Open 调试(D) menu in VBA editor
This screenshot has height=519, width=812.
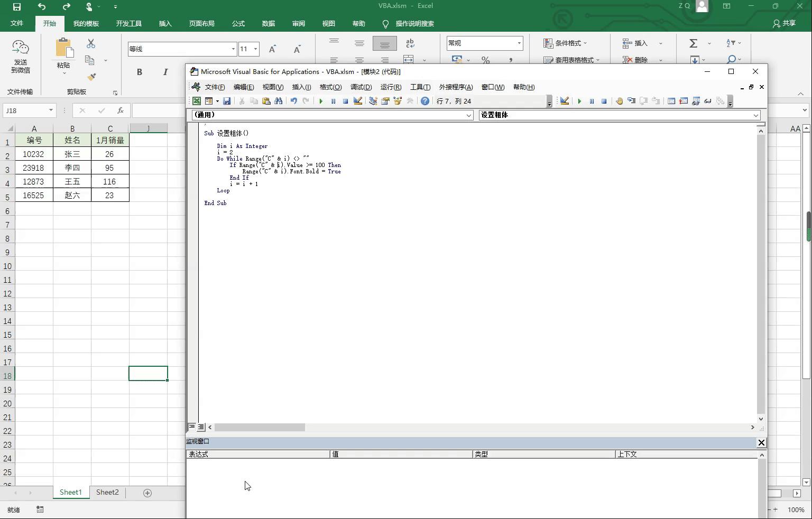pyautogui.click(x=361, y=87)
